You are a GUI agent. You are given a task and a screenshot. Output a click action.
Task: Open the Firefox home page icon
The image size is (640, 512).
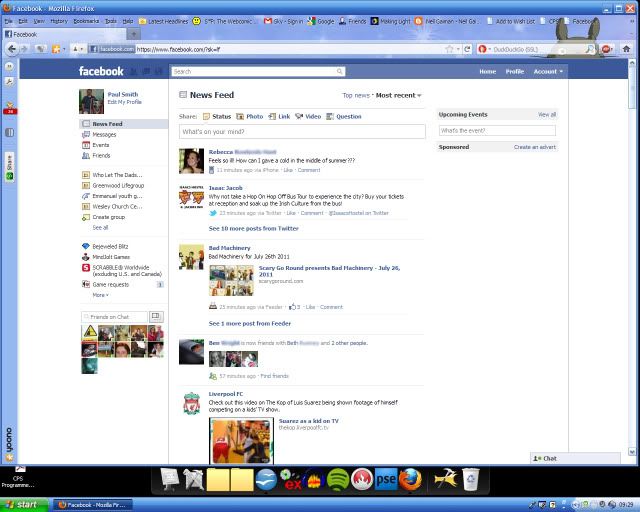(627, 49)
